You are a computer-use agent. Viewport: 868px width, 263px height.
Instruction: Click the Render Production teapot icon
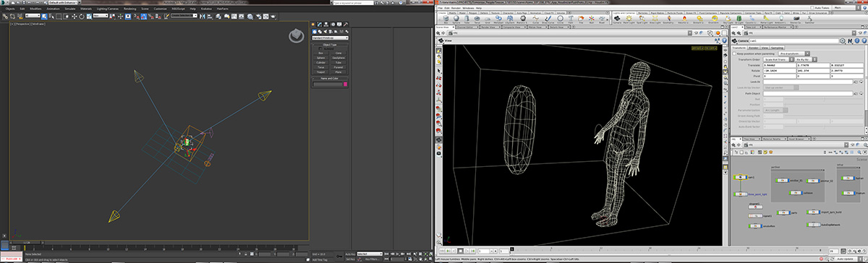(x=273, y=17)
